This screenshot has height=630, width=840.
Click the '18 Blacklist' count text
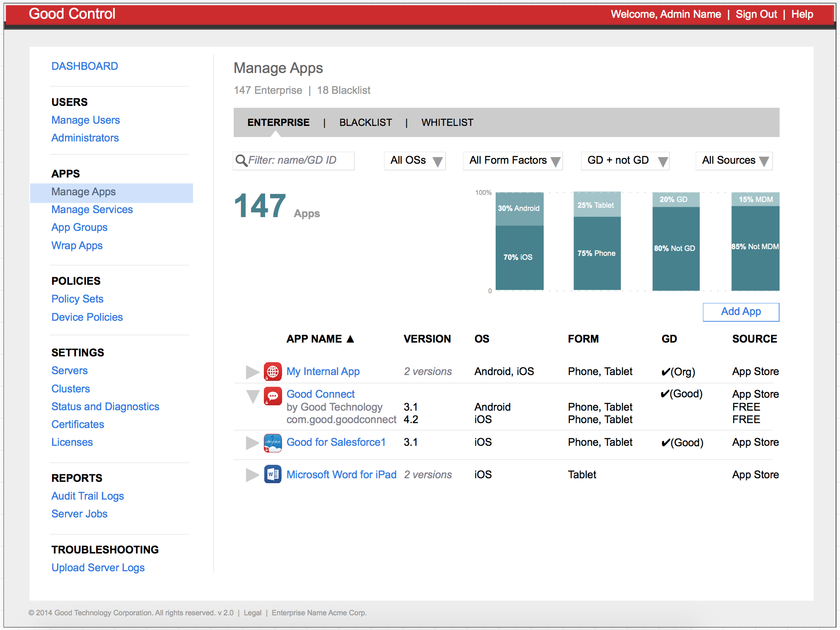click(343, 90)
